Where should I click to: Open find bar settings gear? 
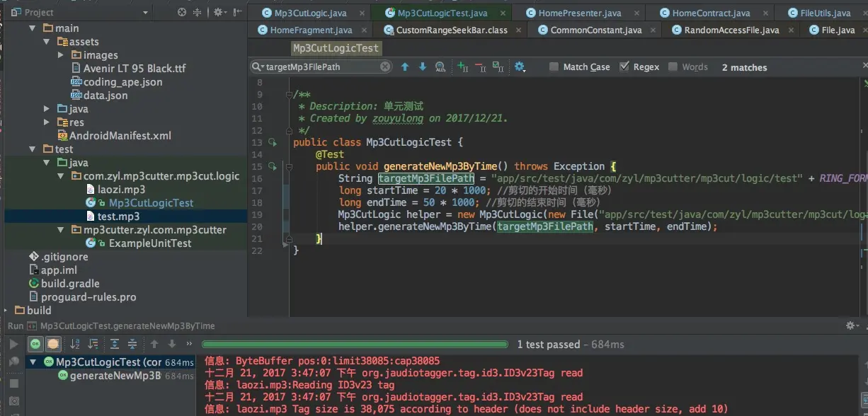[520, 67]
